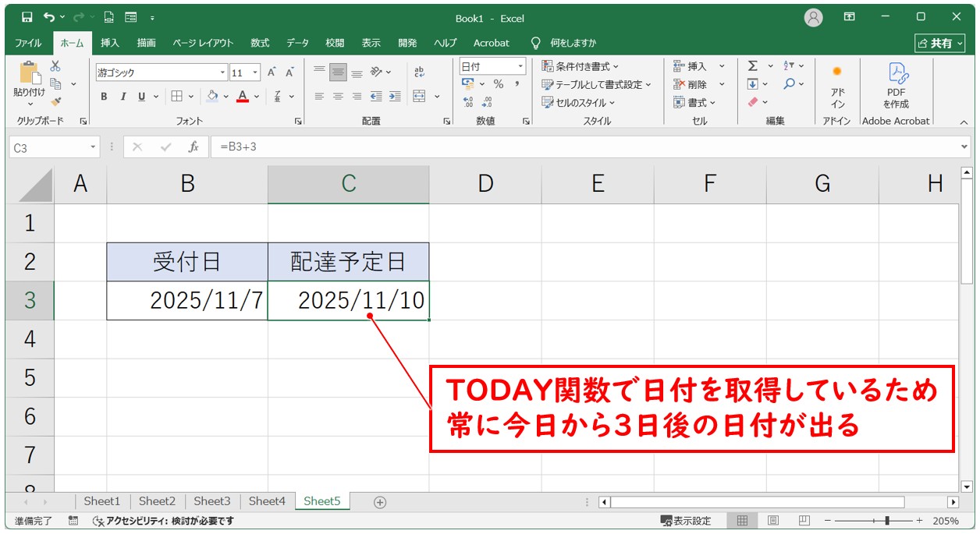Toggle underline on the selected cell
This screenshot has height=534, width=980.
click(141, 97)
